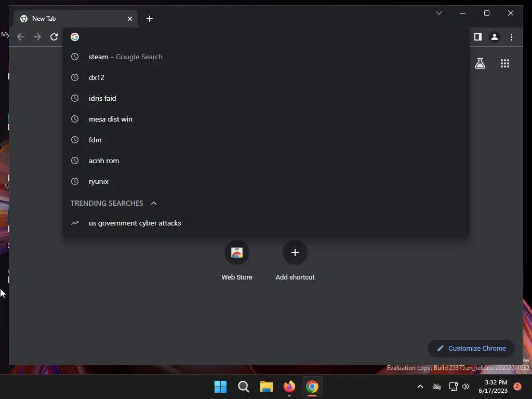532x399 pixels.
Task: Open the network tray icon
Action: coord(453,387)
